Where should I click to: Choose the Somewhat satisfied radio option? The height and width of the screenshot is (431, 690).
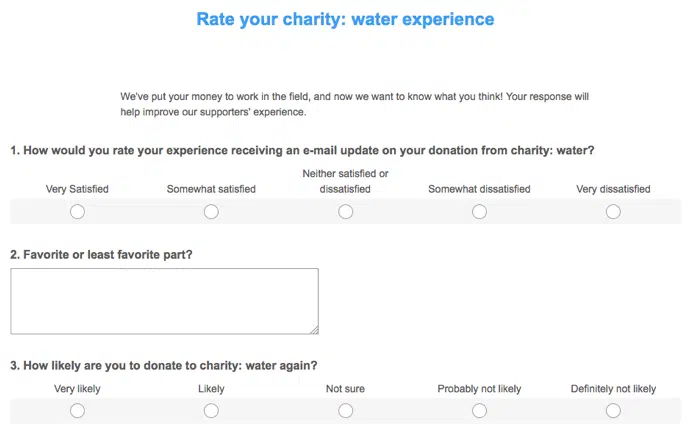tap(211, 211)
